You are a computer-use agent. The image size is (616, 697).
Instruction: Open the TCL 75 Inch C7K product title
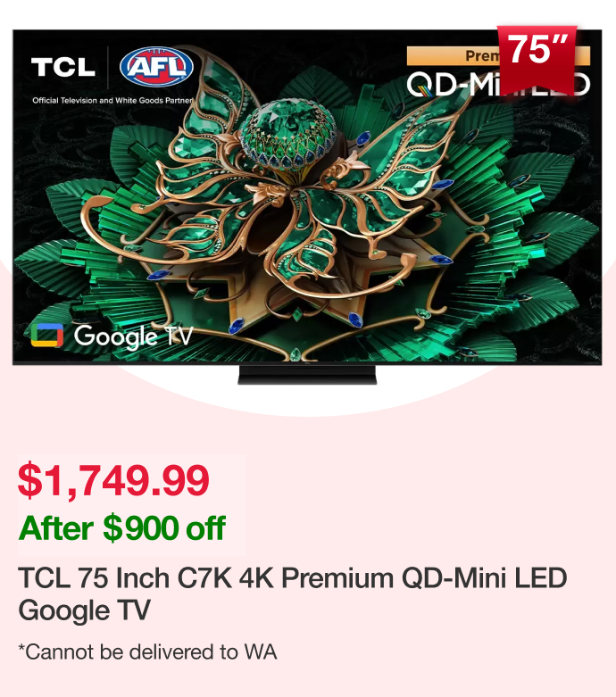click(292, 593)
